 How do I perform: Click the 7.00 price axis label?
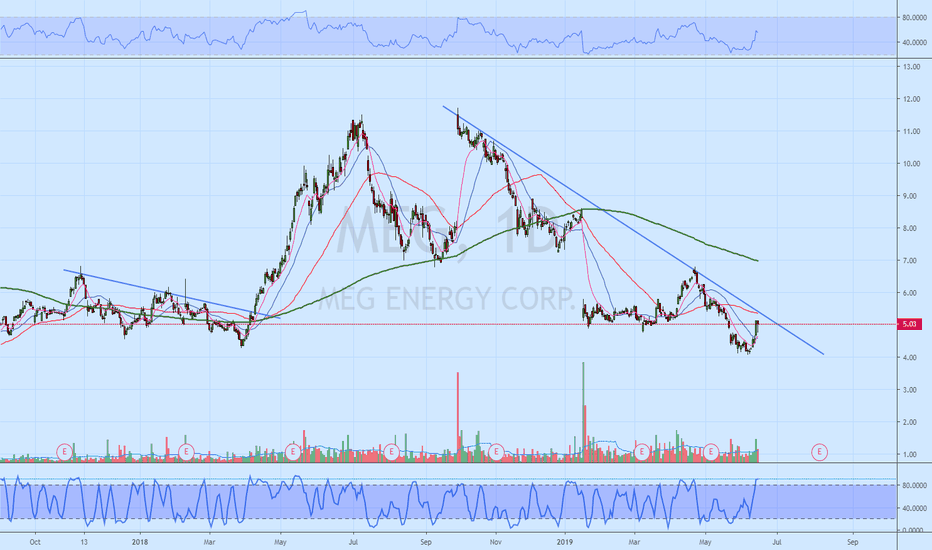coord(912,260)
